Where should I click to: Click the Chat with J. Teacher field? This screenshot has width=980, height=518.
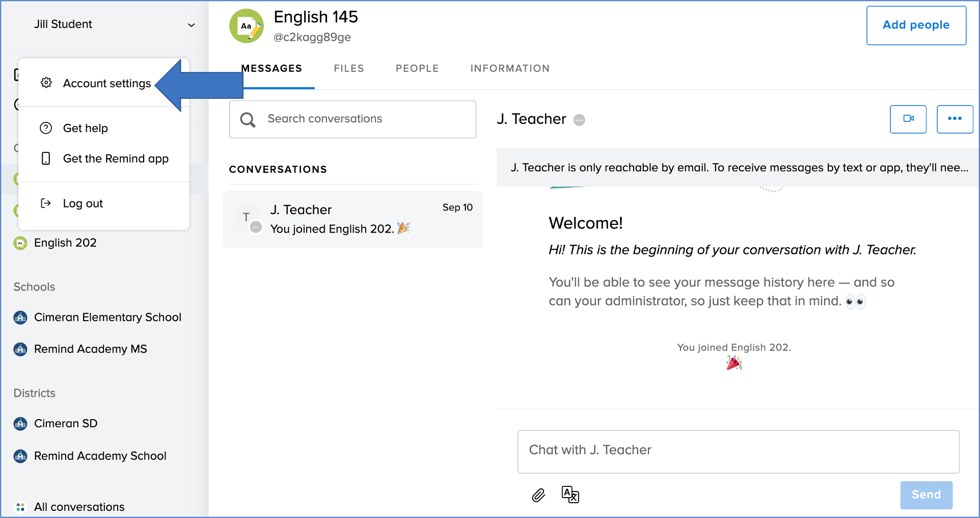tap(738, 451)
